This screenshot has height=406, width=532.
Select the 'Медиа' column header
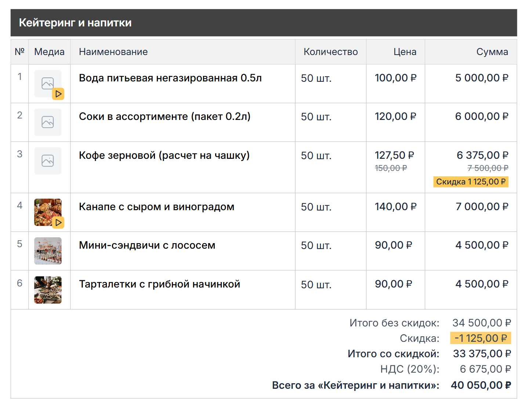click(x=49, y=52)
